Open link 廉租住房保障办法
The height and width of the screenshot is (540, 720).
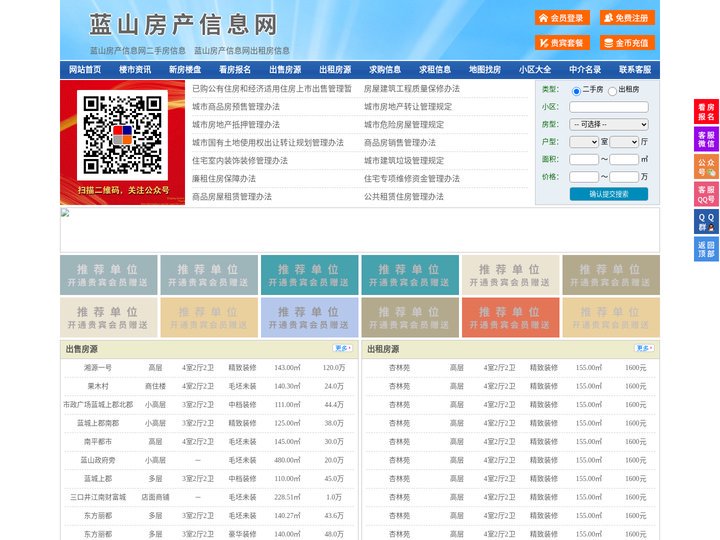[x=224, y=179]
